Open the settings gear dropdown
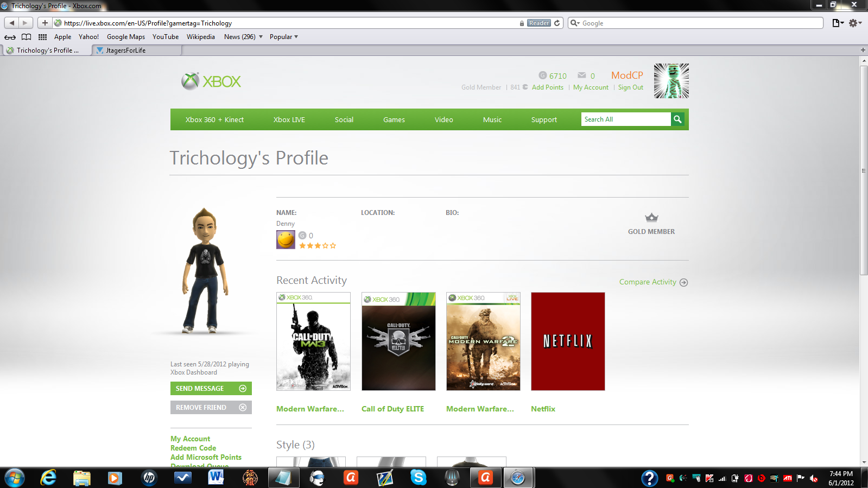Image resolution: width=868 pixels, height=488 pixels. pos(856,23)
